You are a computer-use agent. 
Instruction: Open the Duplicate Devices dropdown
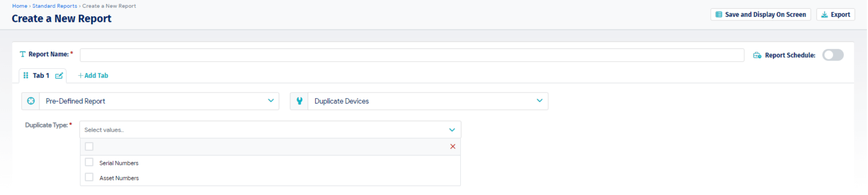[x=419, y=101]
